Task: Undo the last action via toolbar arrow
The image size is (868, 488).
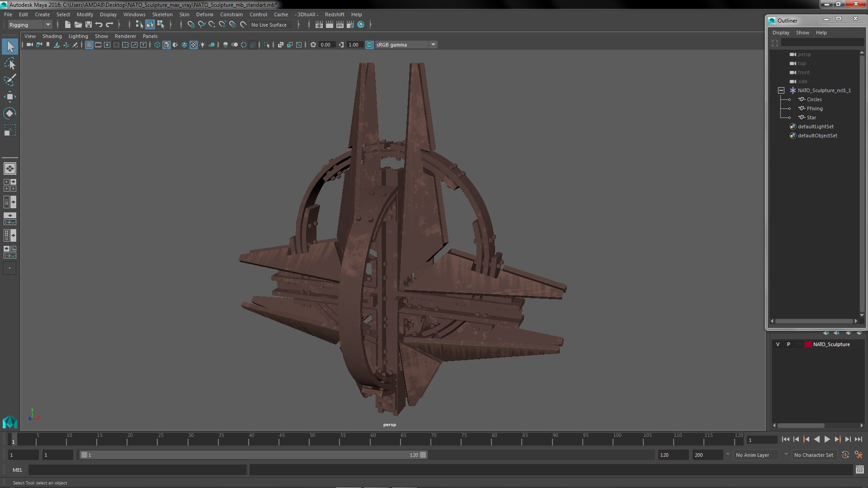Action: click(99, 25)
